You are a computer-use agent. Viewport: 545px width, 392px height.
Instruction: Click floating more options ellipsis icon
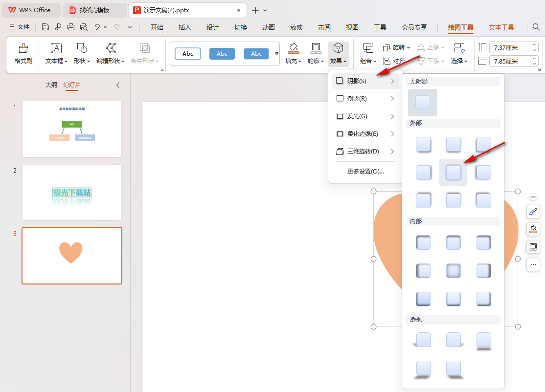[533, 264]
